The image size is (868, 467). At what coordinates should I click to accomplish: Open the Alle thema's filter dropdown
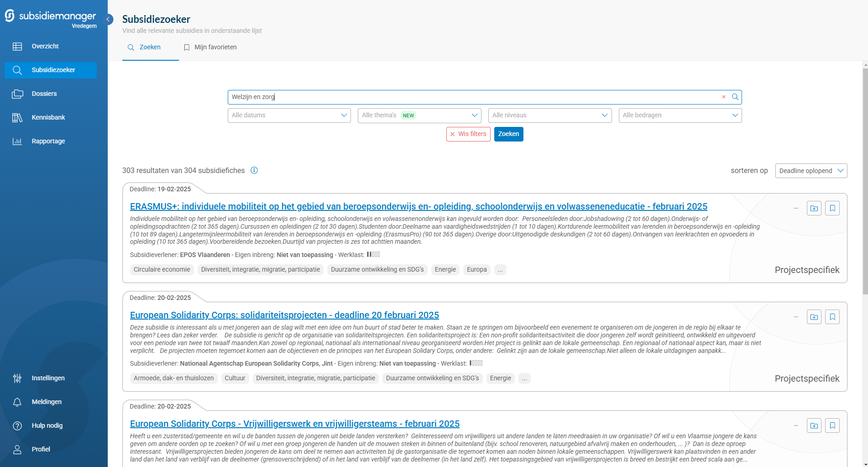pos(419,115)
